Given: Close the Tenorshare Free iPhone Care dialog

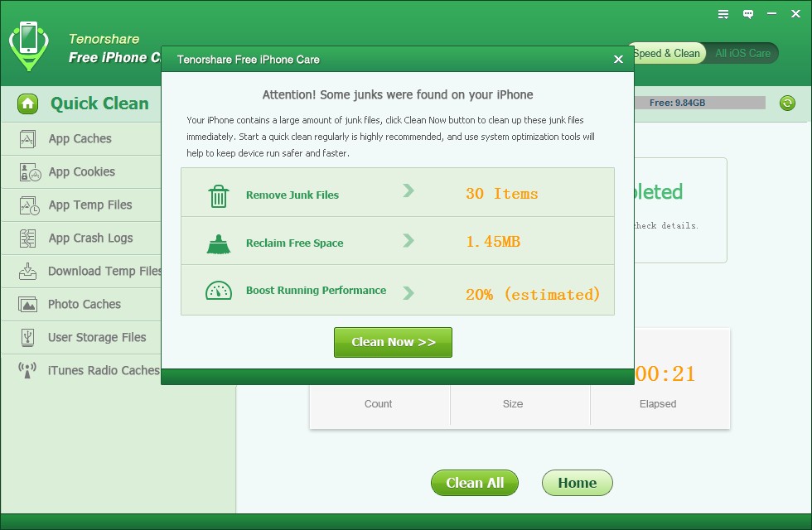Looking at the screenshot, I should pyautogui.click(x=618, y=59).
